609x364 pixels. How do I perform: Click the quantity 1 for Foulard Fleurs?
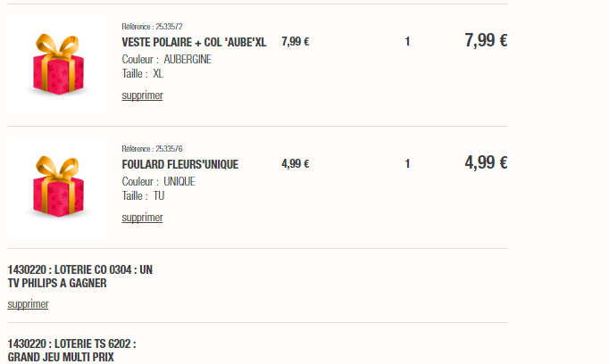coord(407,164)
